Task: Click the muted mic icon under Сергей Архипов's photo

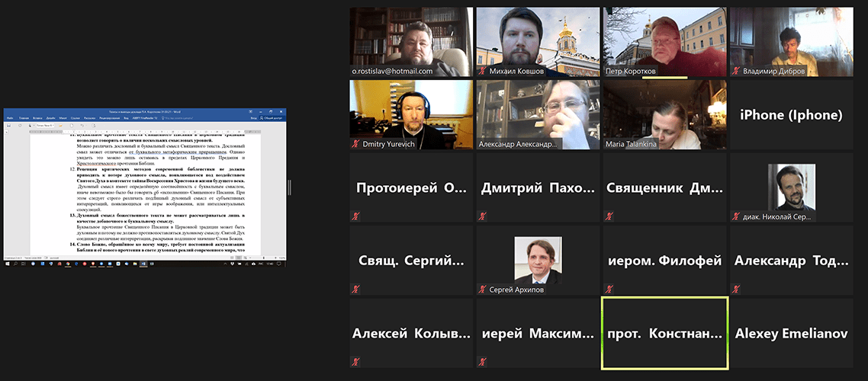Action: [482, 289]
